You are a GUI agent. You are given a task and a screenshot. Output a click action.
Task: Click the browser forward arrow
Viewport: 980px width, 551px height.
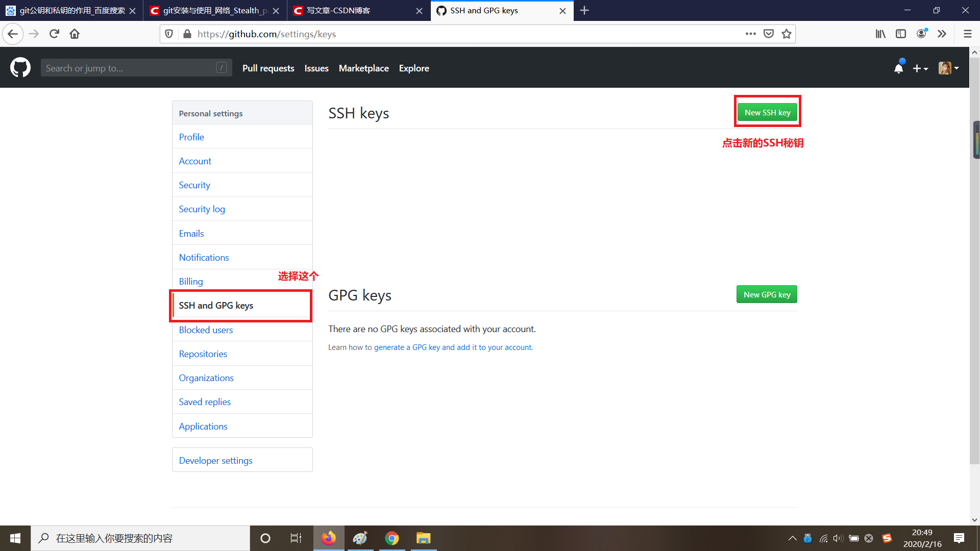(x=34, y=34)
